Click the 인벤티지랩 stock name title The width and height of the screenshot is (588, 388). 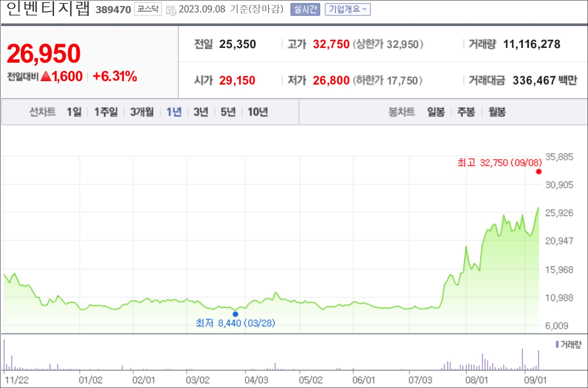click(x=48, y=9)
